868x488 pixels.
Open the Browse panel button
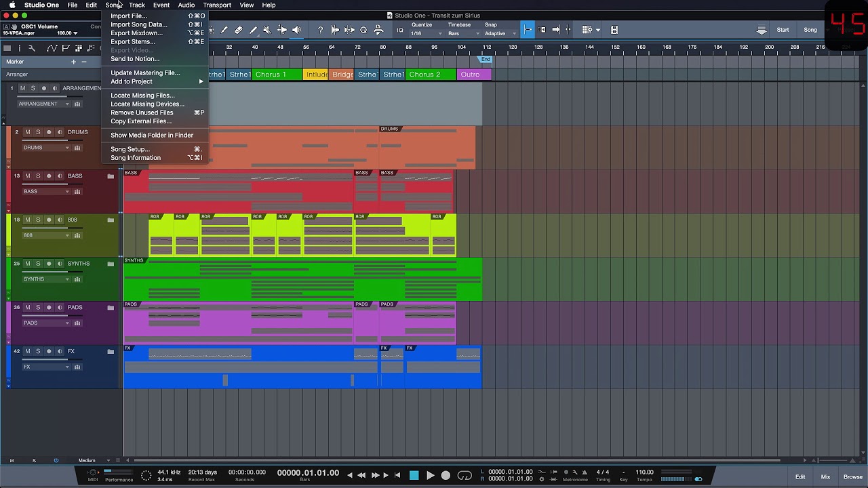click(x=853, y=477)
